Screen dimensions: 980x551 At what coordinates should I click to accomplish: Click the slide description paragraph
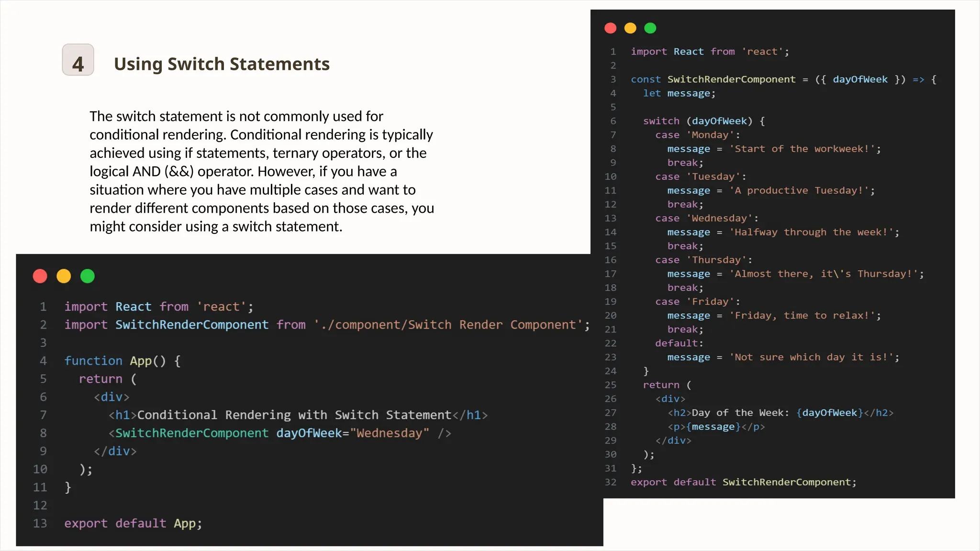262,171
